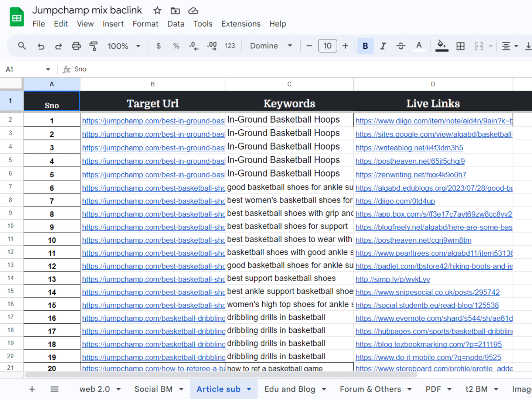The width and height of the screenshot is (532, 399).
Task: Move document using the folder icon
Action: coord(175,11)
